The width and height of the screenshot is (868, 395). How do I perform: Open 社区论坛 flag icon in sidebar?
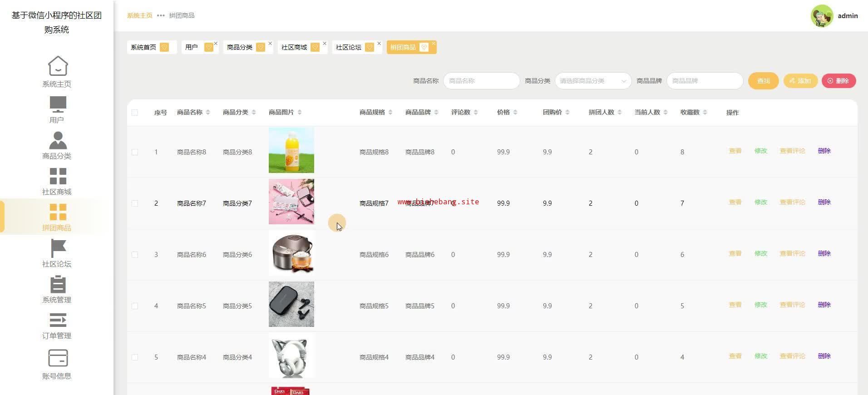pyautogui.click(x=58, y=248)
